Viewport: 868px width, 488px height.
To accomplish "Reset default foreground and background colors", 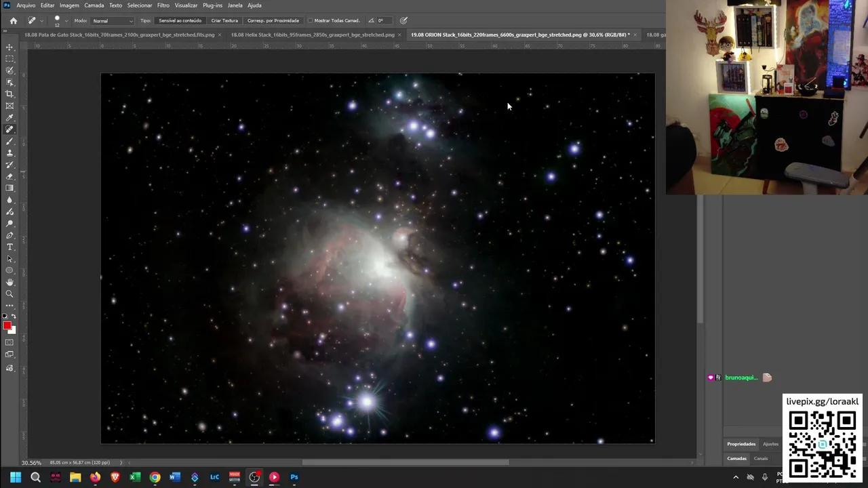I will point(5,317).
